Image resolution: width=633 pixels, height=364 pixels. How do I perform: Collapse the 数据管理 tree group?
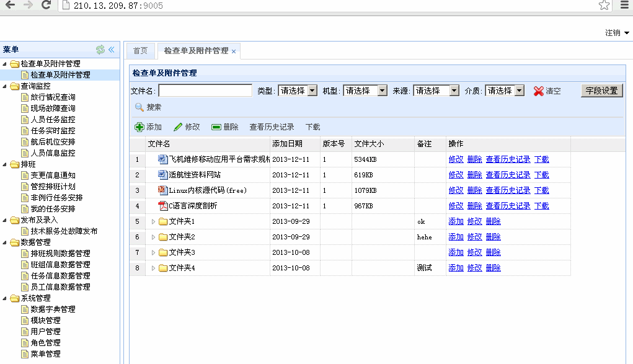(5, 242)
